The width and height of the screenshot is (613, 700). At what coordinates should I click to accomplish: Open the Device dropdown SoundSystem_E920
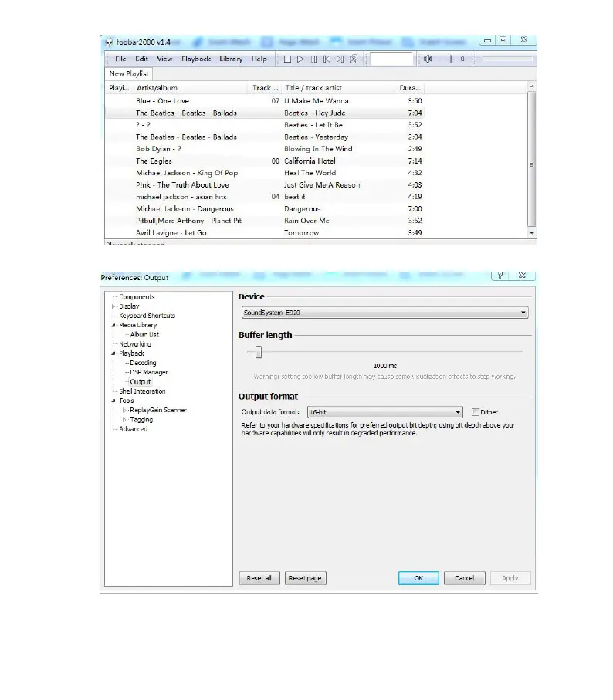384,313
